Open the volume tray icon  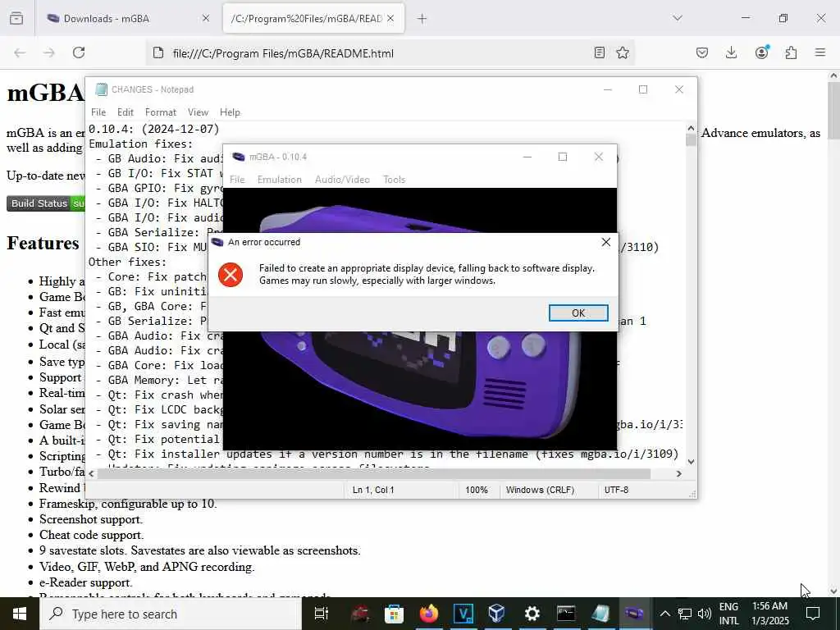[705, 614]
